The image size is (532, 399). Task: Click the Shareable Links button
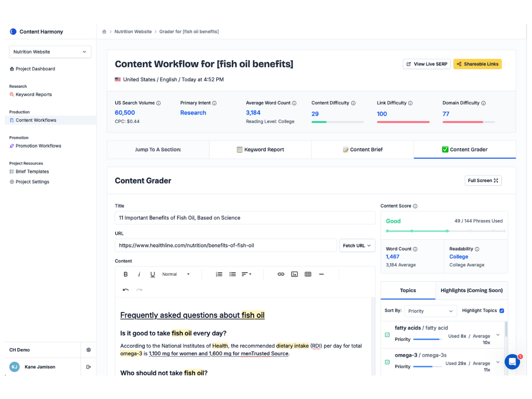(x=477, y=64)
